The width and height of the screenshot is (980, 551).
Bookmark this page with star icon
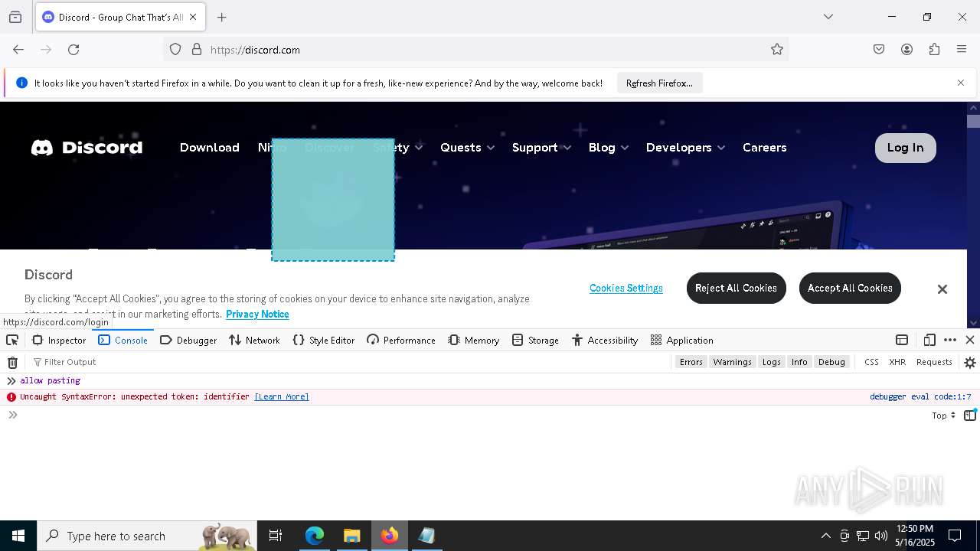click(777, 50)
